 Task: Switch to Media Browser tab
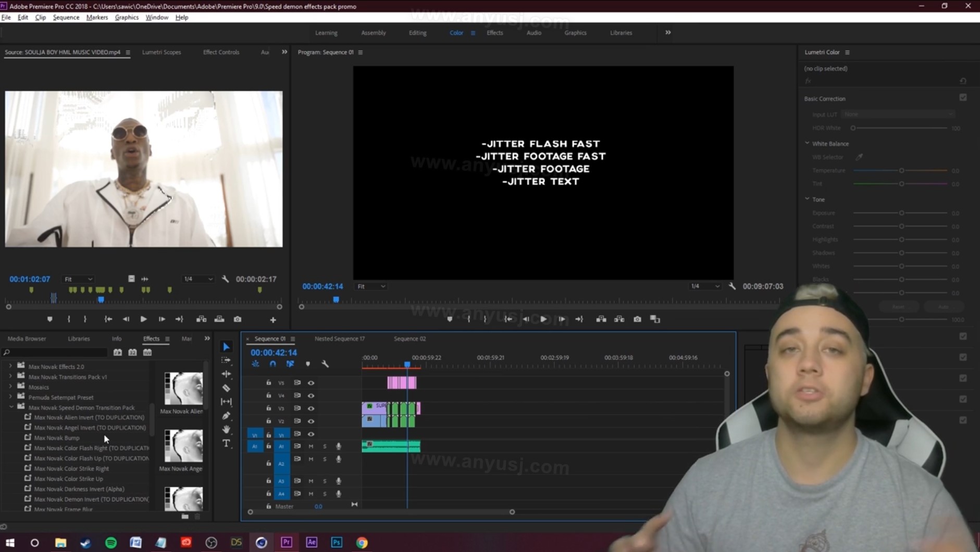pos(27,338)
